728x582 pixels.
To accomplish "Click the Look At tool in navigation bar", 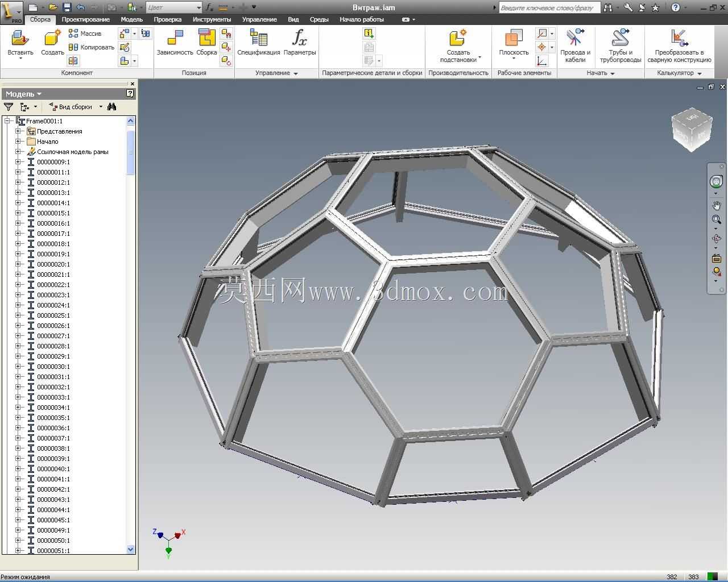I will 716,258.
